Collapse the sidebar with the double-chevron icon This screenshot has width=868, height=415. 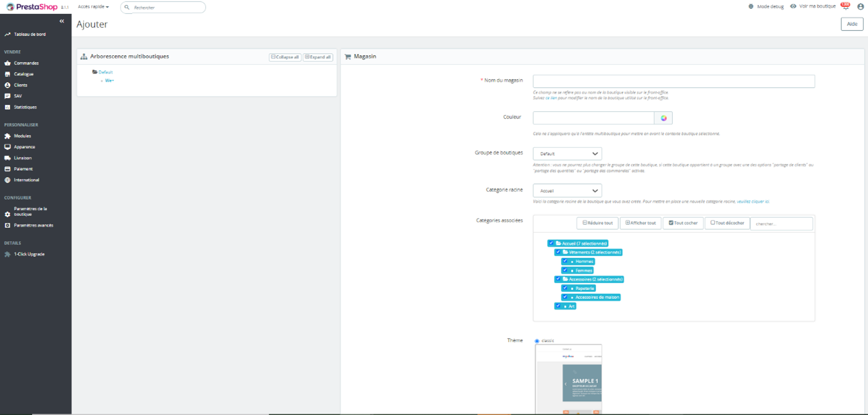[61, 20]
